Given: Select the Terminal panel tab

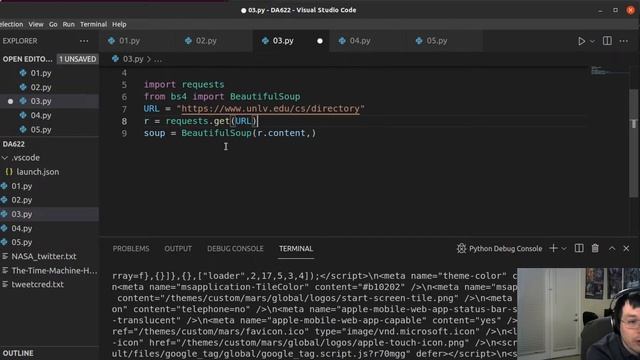Looking at the screenshot, I should pos(296,249).
